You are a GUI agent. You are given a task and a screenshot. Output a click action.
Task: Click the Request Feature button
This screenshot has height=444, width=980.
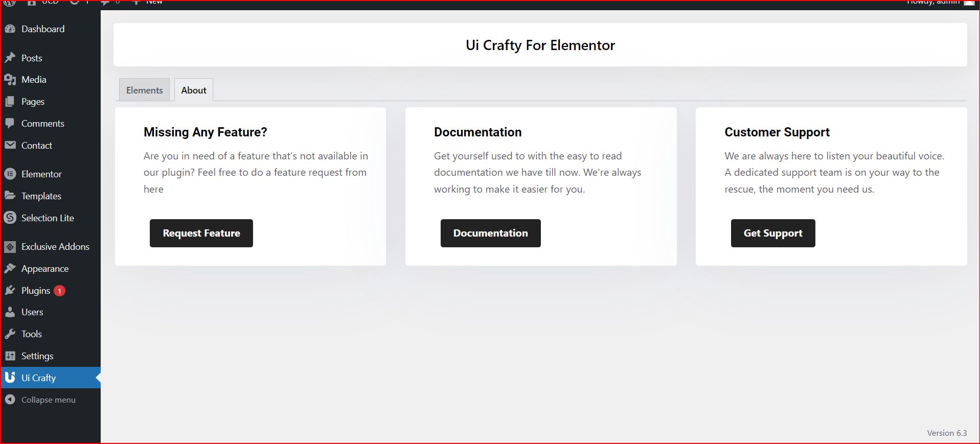tap(201, 233)
